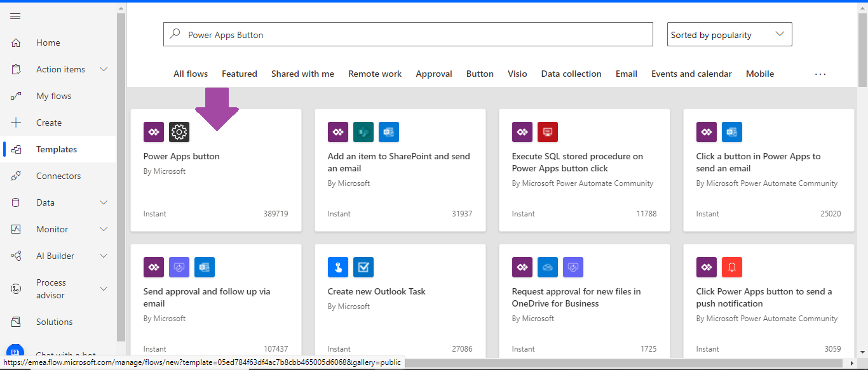Click the search magnifier icon
This screenshot has width=868, height=370.
coord(175,34)
